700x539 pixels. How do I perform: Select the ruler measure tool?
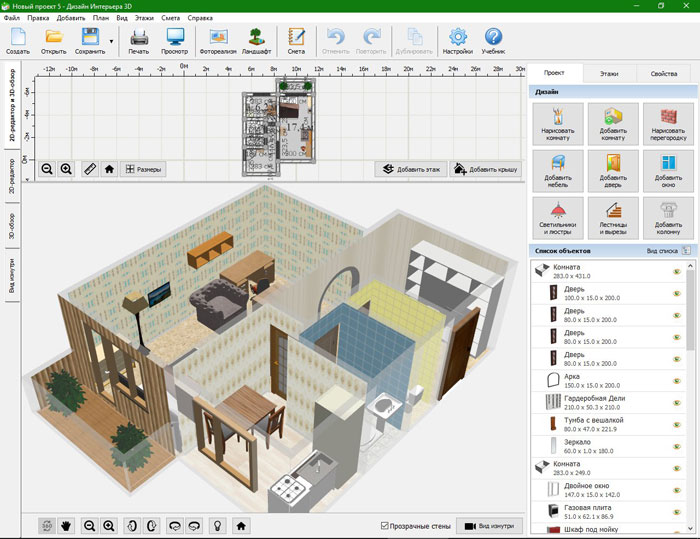click(x=90, y=169)
